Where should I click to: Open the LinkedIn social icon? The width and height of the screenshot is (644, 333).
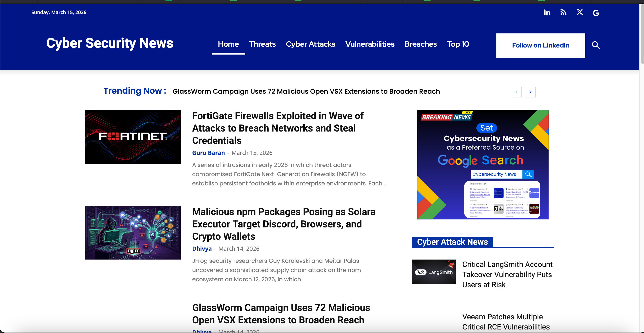(547, 13)
